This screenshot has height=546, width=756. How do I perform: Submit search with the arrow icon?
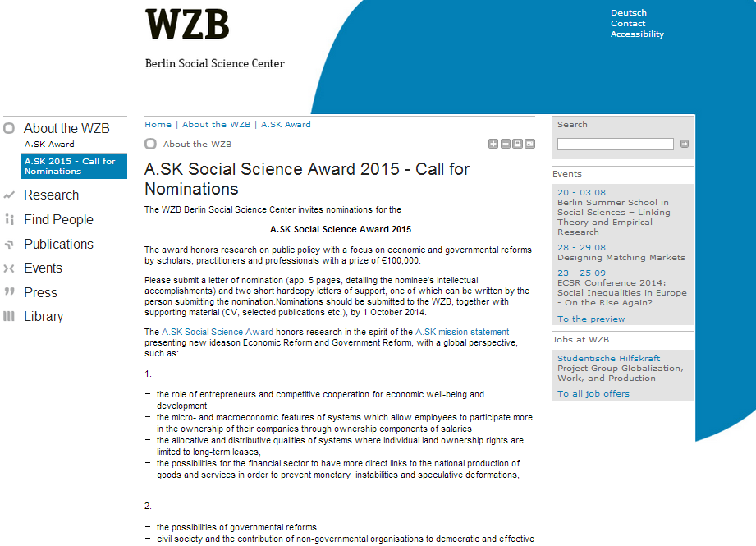685,144
